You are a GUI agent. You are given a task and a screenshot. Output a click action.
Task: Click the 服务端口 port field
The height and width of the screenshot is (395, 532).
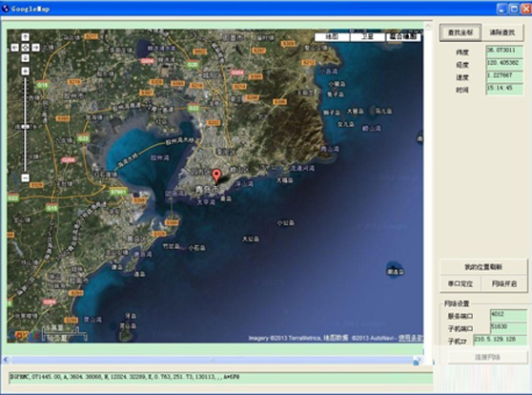click(508, 315)
